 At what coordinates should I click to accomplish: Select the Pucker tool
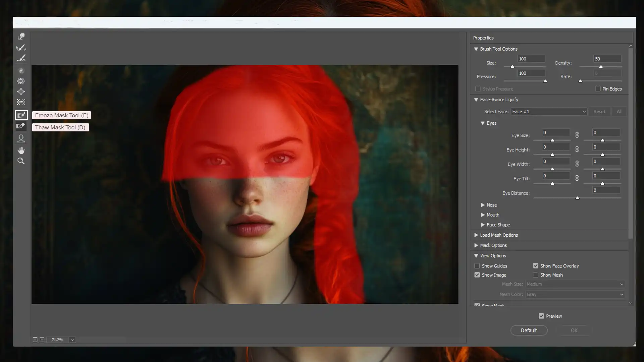click(x=21, y=81)
